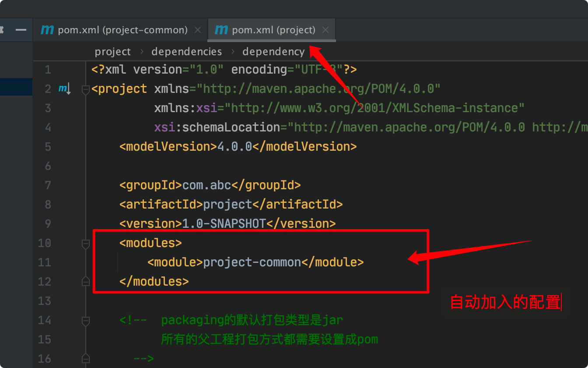Close the pom.xml (project) tab
The image size is (588, 368).
[325, 30]
